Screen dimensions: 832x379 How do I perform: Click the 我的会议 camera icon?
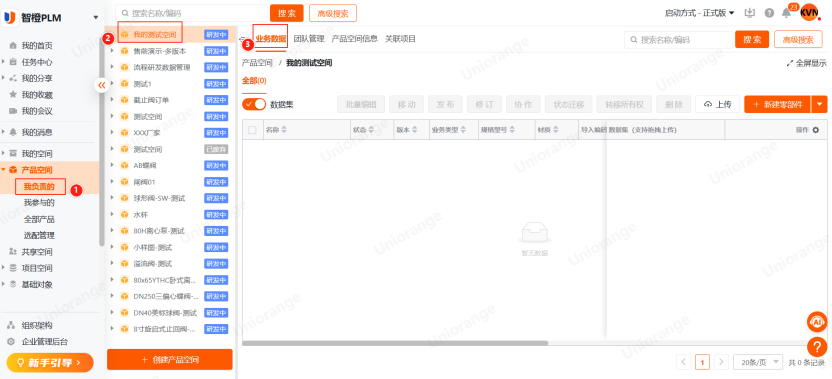(x=13, y=111)
